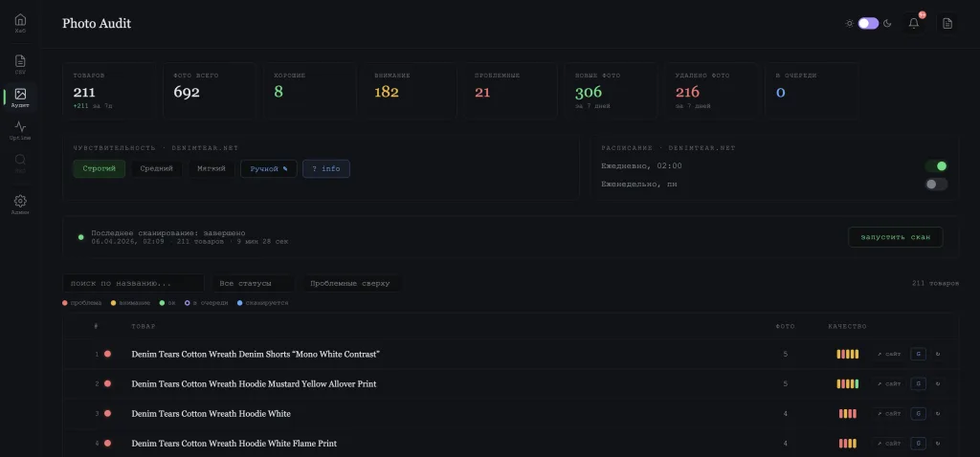Screen dimensions: 980x457
Task: Select the 'Мягкий' sensitivity option
Action: [x=212, y=168]
